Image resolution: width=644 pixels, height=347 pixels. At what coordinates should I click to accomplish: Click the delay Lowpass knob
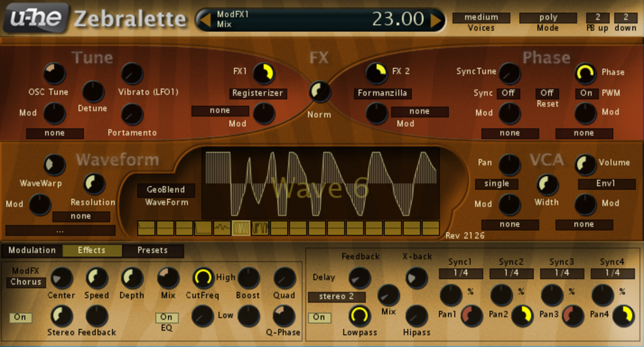coord(359,316)
